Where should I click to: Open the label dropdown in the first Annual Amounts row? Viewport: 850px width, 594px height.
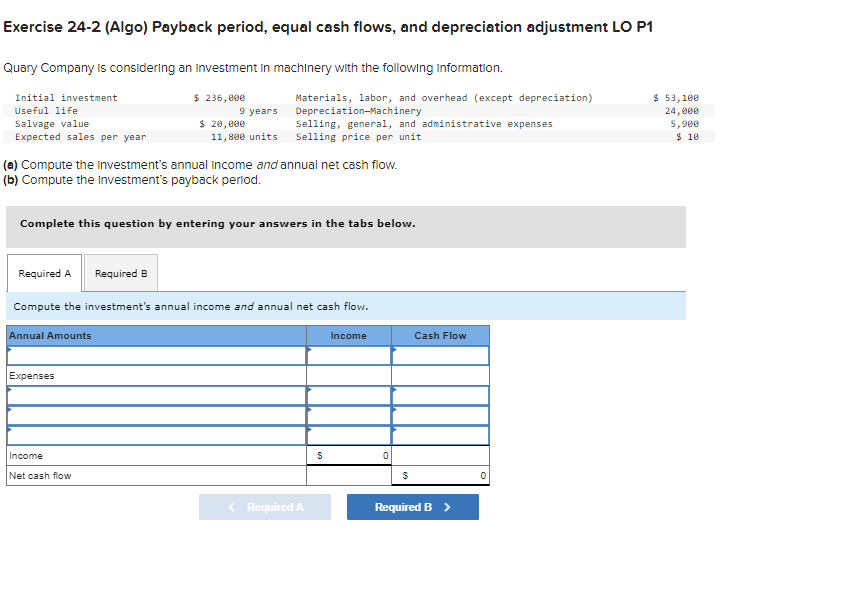[150, 355]
